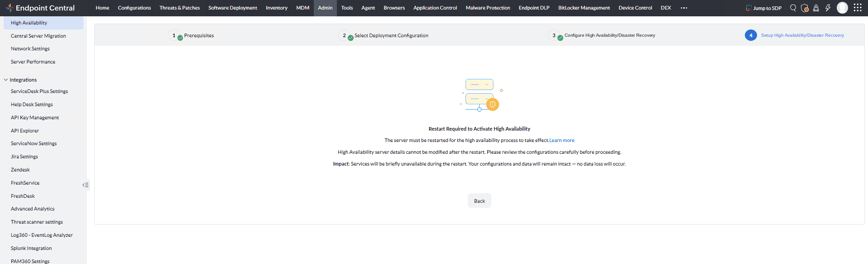
Task: Click step 4 Setup High Availability/Disaster Recovery
Action: coord(795,35)
